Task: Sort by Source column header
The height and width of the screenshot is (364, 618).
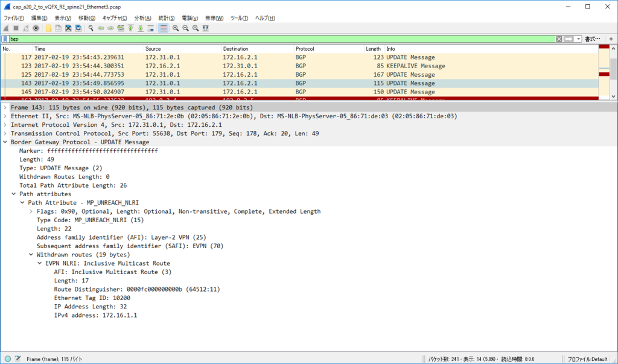Action: [182, 49]
